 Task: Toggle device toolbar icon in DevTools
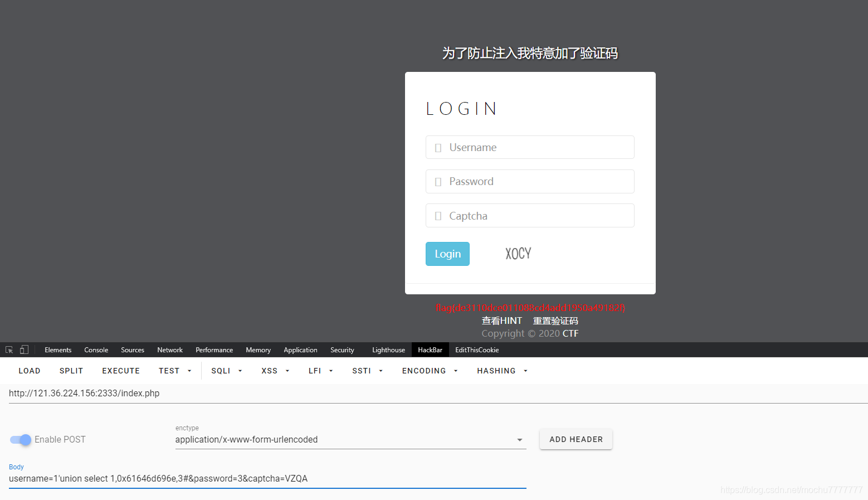tap(24, 350)
